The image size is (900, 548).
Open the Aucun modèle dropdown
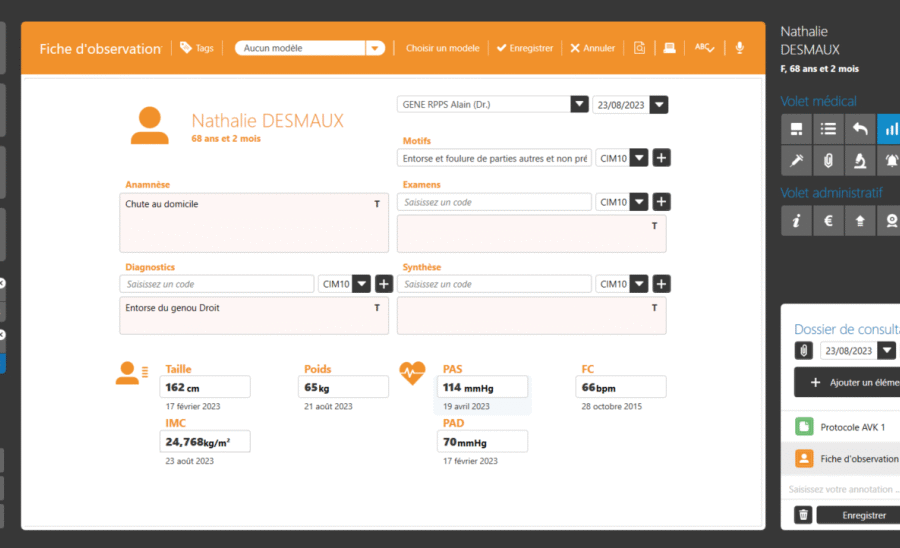375,48
